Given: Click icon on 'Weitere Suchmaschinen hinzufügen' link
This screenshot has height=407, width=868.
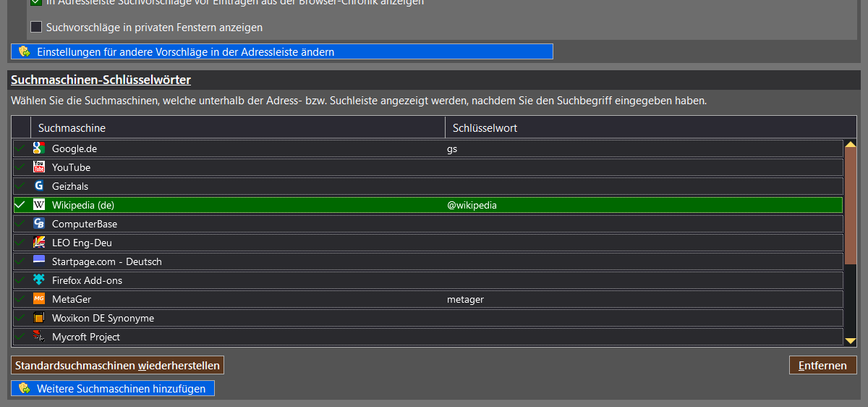Looking at the screenshot, I should pos(24,389).
